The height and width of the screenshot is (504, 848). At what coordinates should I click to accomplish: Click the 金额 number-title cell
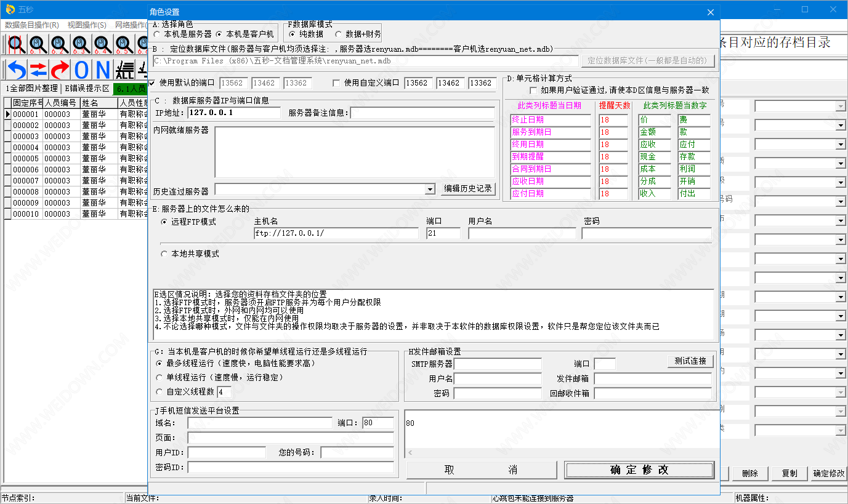655,132
